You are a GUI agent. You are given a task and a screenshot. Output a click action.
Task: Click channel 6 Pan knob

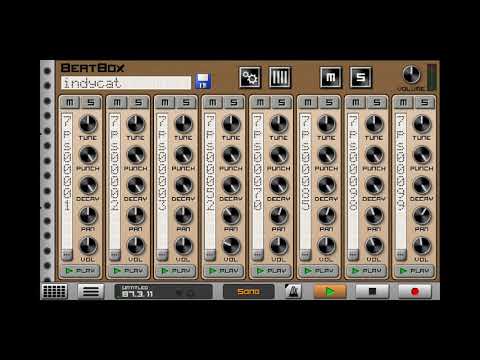[327, 216]
